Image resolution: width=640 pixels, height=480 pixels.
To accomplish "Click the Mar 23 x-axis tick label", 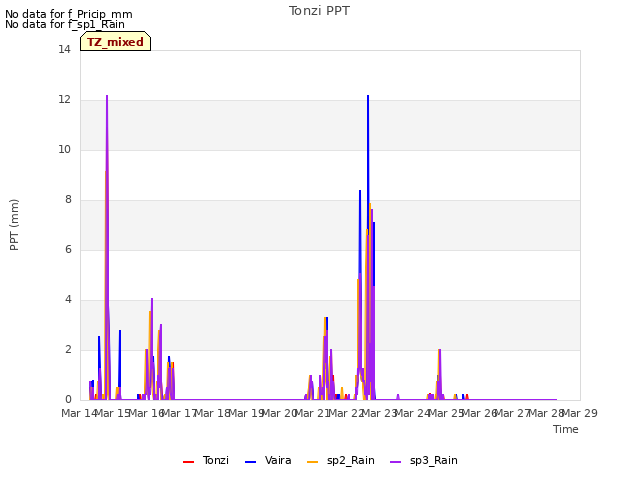I will [x=380, y=413].
